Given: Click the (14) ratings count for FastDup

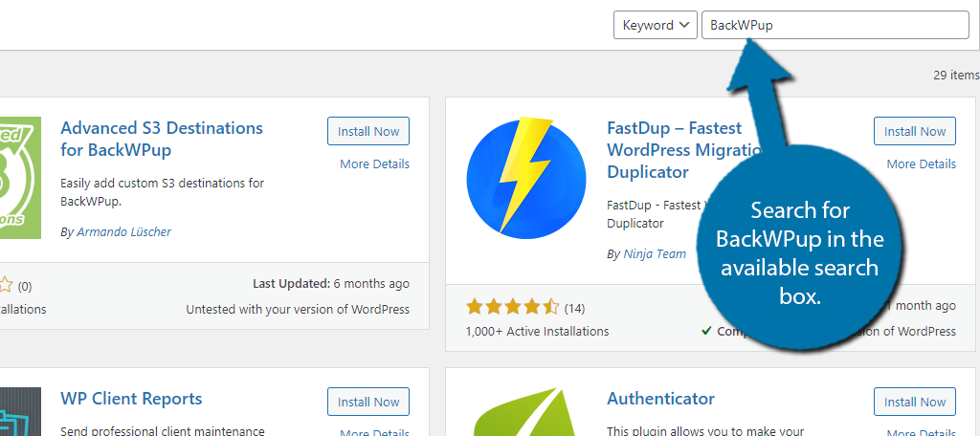Looking at the screenshot, I should (574, 308).
